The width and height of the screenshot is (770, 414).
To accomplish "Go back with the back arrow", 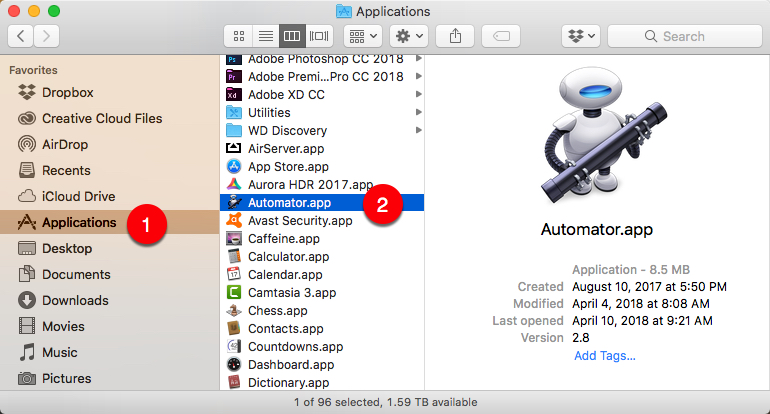I will (21, 36).
